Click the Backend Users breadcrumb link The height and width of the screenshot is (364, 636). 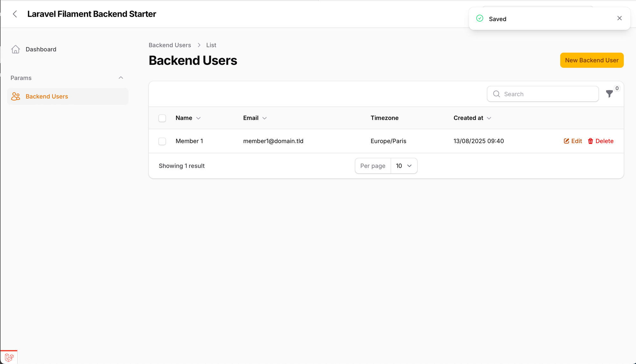(169, 45)
